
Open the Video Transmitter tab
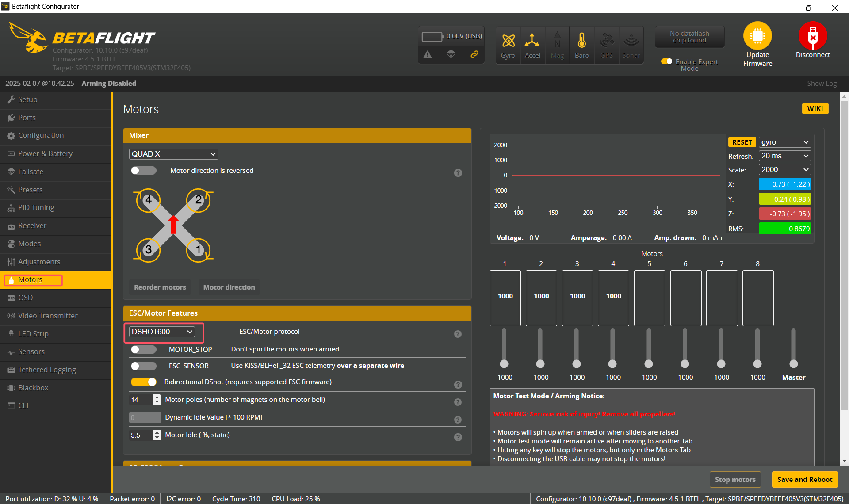(x=55, y=316)
